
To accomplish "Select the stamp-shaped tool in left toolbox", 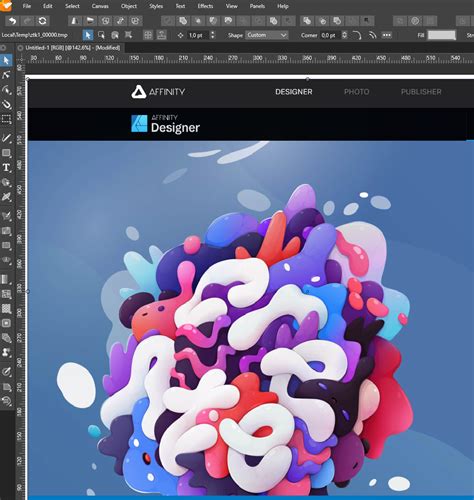I will pyautogui.click(x=6, y=352).
